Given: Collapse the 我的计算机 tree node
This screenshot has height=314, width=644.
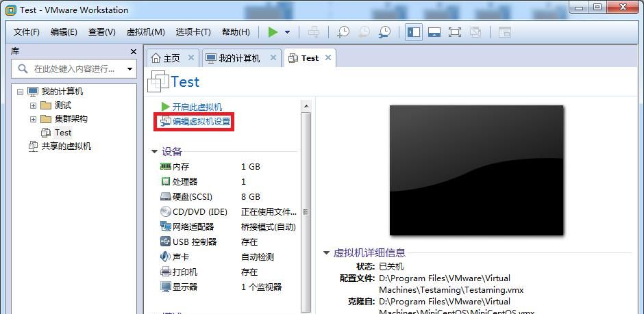Looking at the screenshot, I should [20, 92].
